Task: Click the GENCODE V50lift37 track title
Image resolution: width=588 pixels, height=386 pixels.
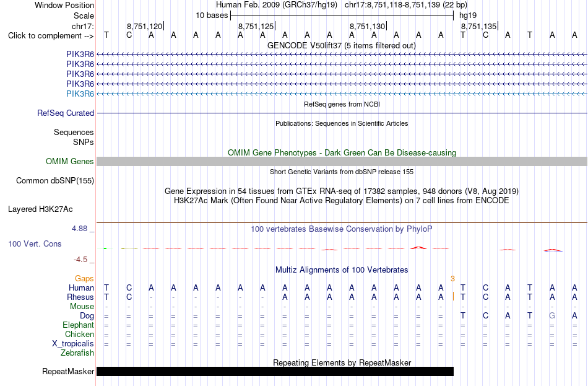Action: tap(341, 45)
